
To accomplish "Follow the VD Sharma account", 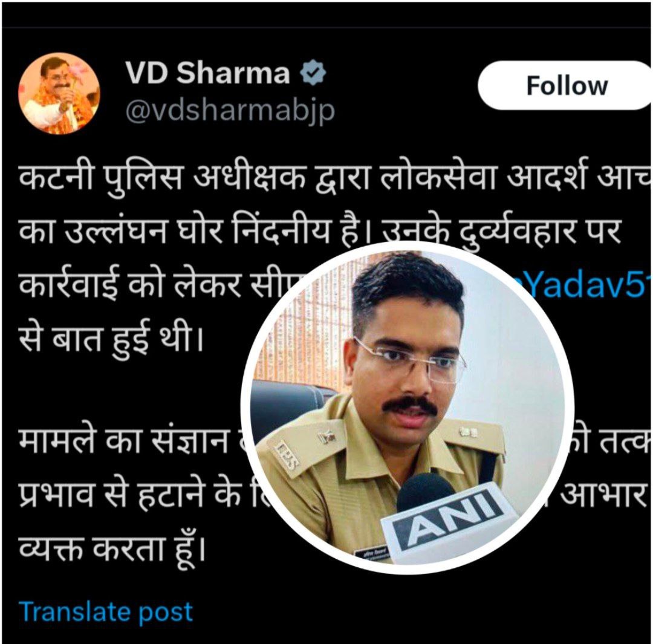I will click(x=567, y=85).
